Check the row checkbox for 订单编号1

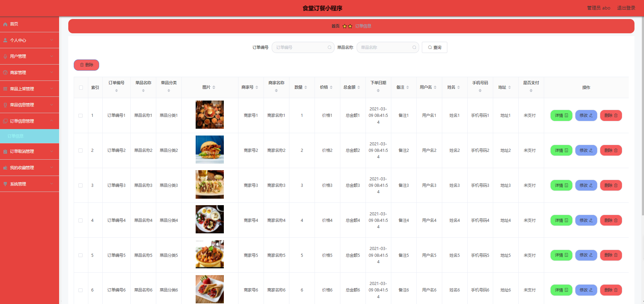pos(80,115)
